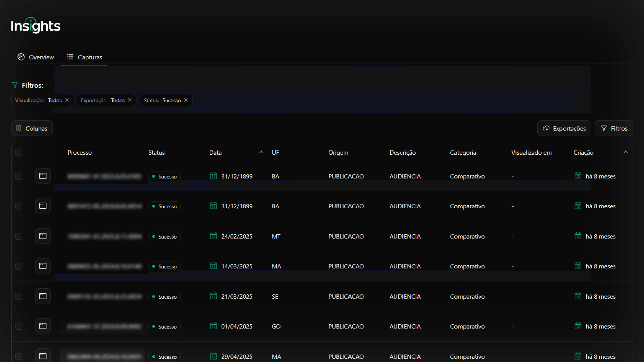Open detail window icon in first row
Viewport: 644px width, 362px height.
[x=43, y=176]
